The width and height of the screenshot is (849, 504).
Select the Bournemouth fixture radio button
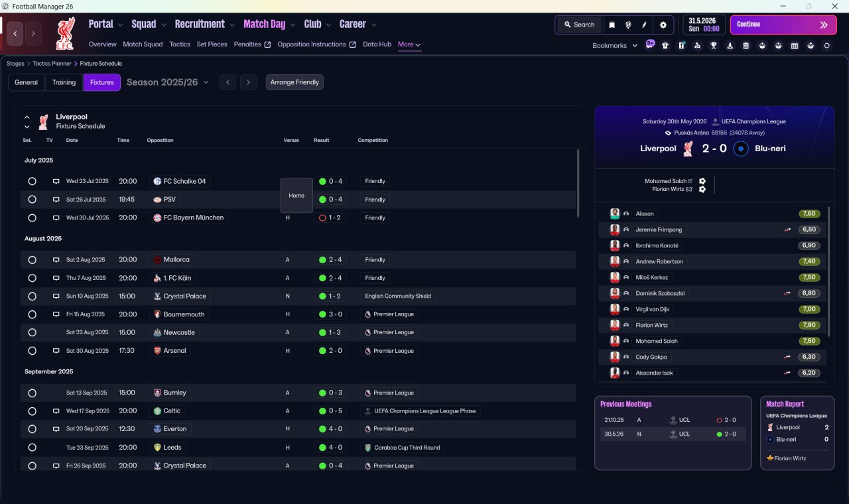pos(32,314)
